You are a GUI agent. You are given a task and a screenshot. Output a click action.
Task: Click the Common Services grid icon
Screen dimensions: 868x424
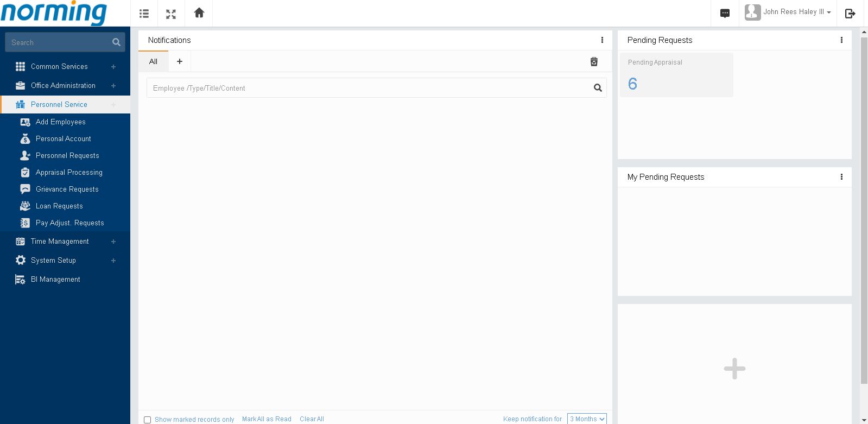click(x=20, y=66)
